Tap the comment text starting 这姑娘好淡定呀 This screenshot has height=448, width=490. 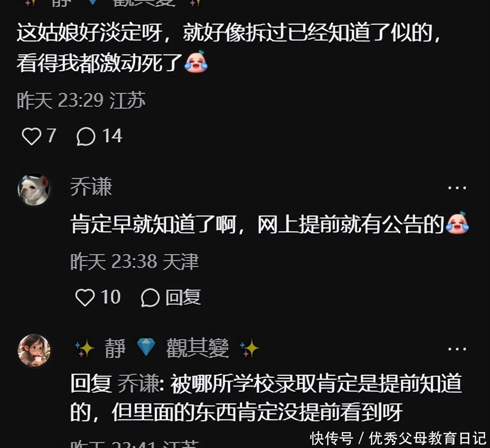click(229, 48)
